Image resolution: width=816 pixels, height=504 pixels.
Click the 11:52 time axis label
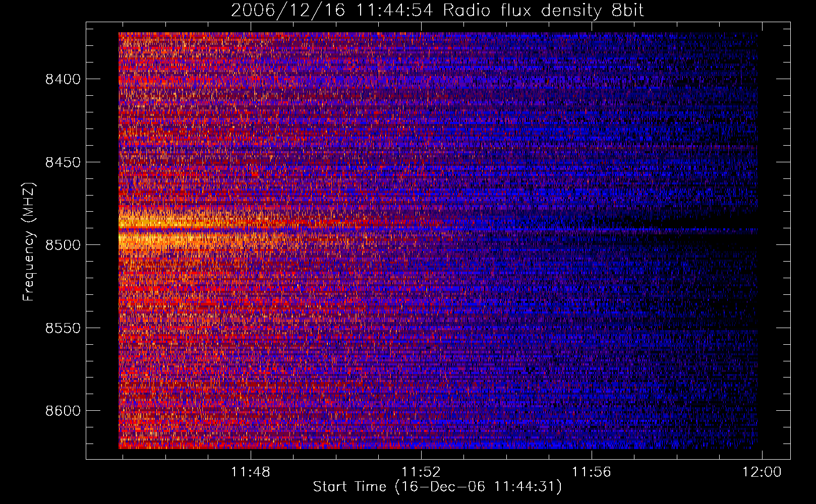(x=421, y=472)
